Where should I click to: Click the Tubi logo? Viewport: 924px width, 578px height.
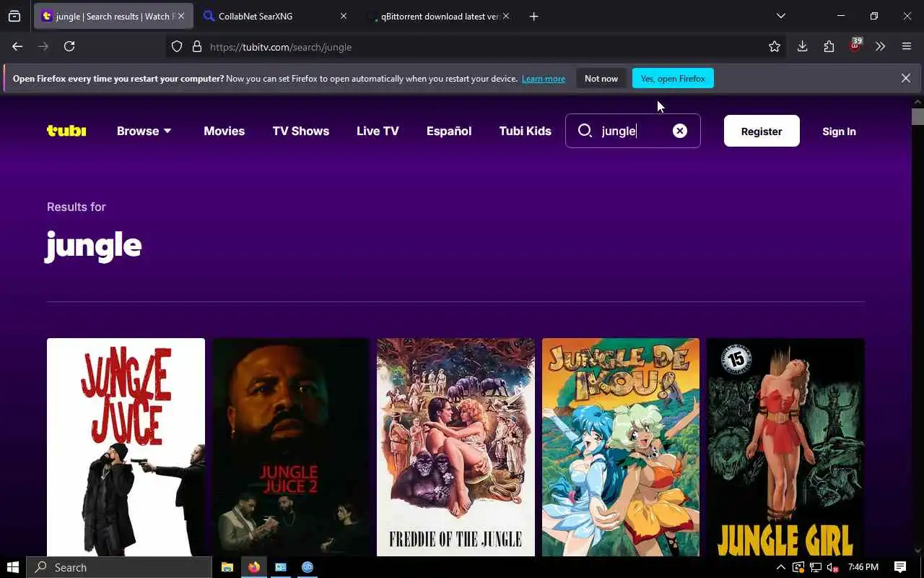point(66,131)
